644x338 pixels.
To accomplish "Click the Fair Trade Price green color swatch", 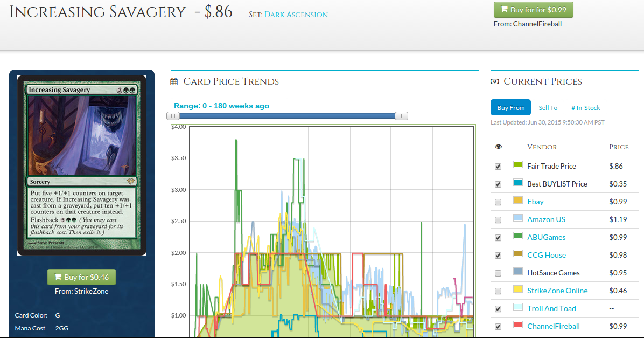I will 518,165.
